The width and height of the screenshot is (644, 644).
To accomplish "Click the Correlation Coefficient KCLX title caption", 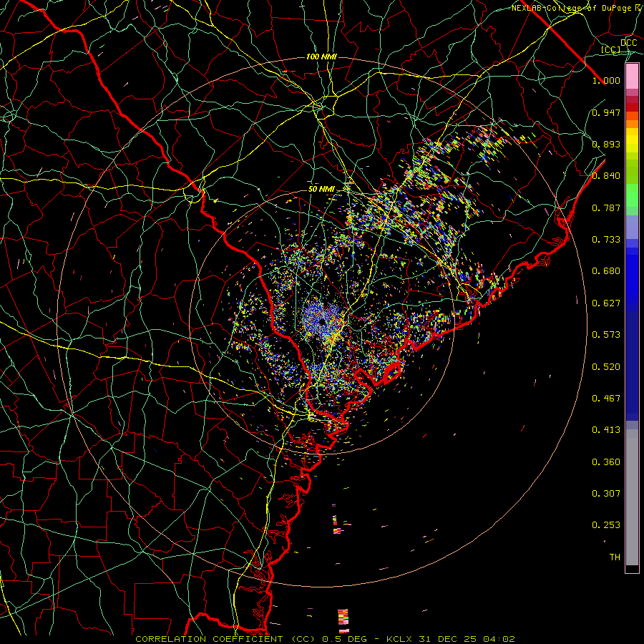I will (x=325, y=639).
